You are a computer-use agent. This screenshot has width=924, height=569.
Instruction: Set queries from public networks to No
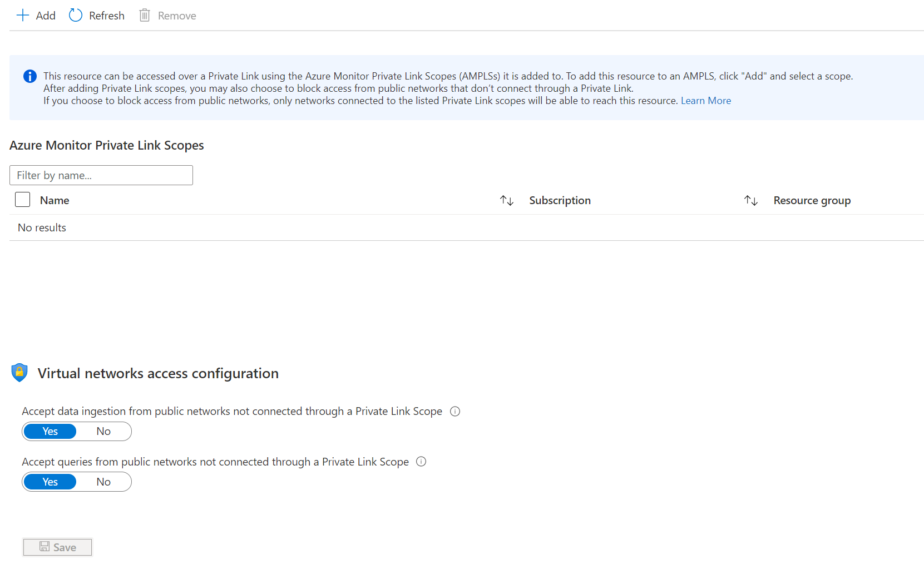pyautogui.click(x=103, y=482)
